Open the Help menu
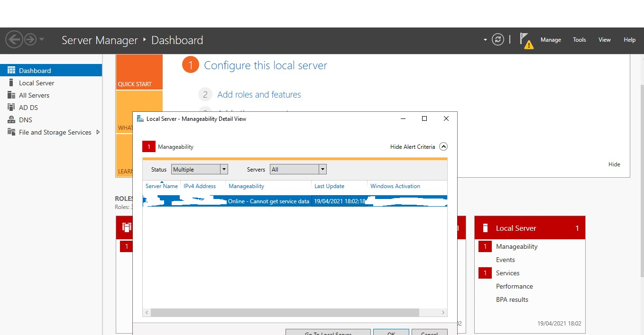Screen dimensions: 644x335 tap(630, 40)
